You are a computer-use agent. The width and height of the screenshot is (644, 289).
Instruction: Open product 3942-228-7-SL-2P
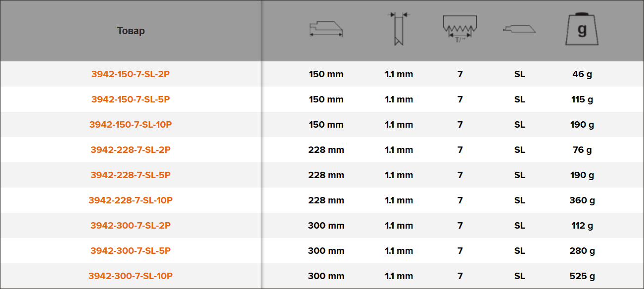(x=131, y=150)
